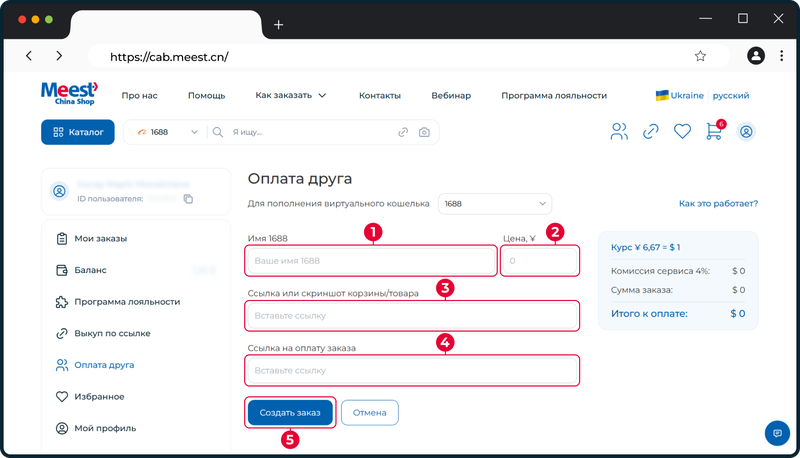Open the shopping cart icon
The width and height of the screenshot is (800, 458).
(714, 131)
